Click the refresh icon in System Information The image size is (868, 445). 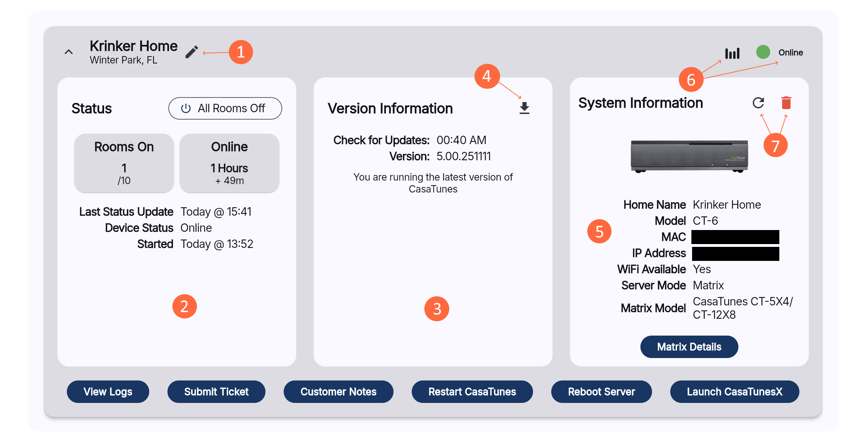(x=758, y=103)
